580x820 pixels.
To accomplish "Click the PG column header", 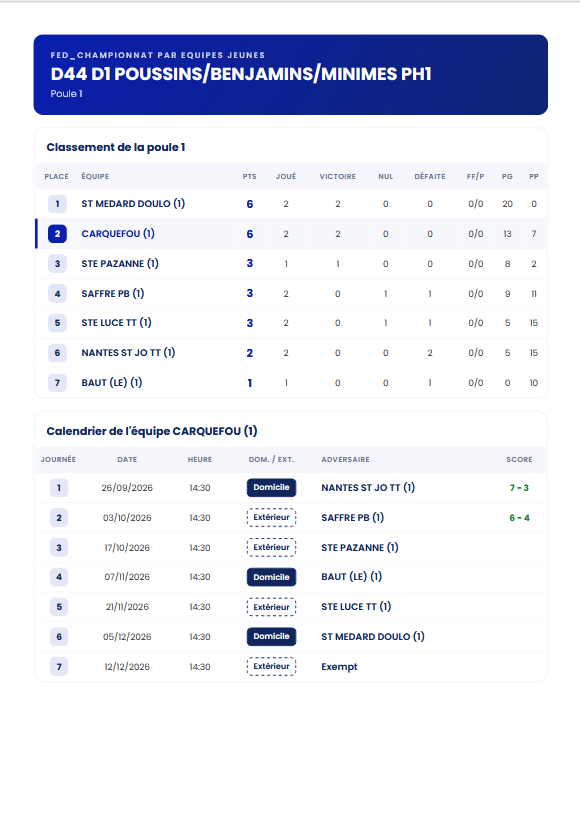I will [x=507, y=176].
